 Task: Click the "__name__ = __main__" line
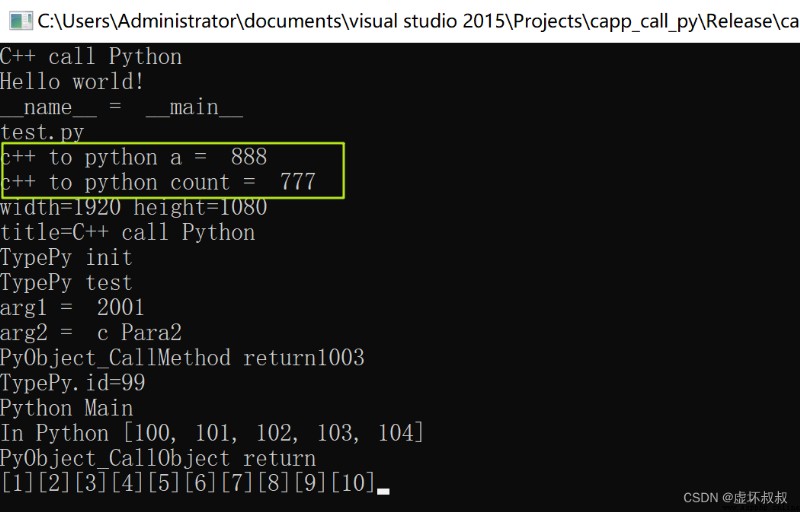coord(121,107)
